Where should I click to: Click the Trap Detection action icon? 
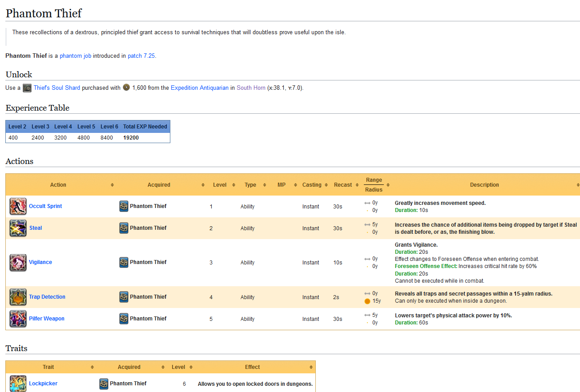(x=18, y=297)
